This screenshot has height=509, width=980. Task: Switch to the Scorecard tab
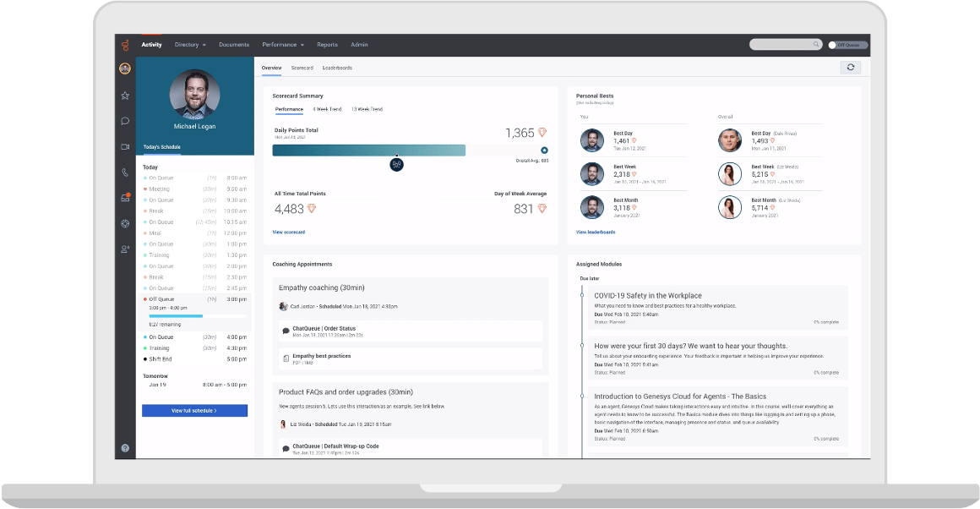[x=302, y=67]
